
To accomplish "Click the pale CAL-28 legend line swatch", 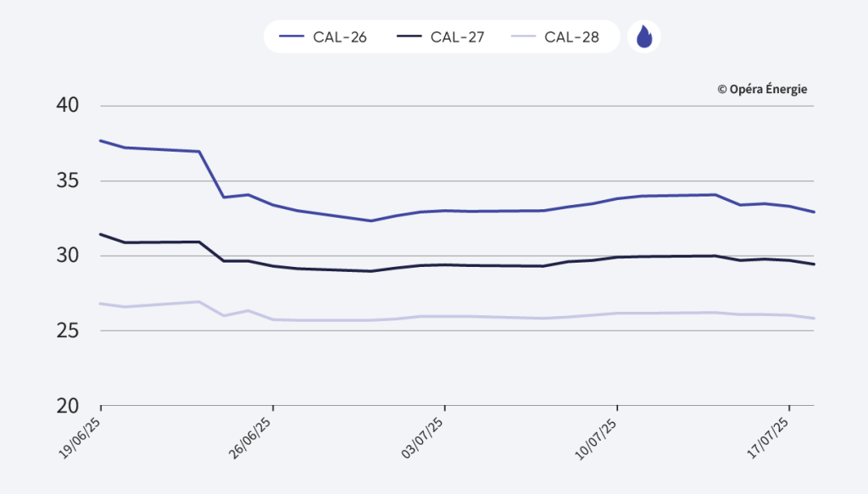I will click(523, 37).
